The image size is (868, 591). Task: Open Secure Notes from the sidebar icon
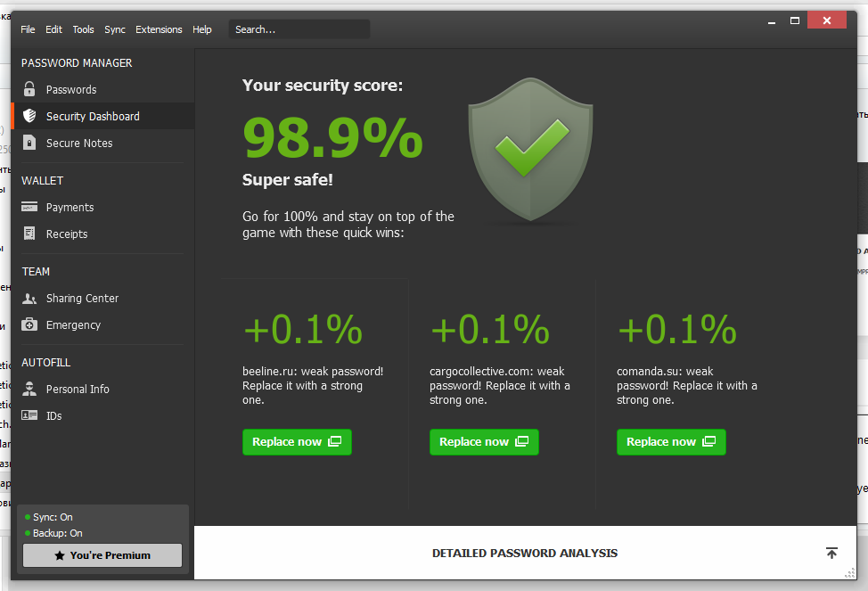pos(30,143)
